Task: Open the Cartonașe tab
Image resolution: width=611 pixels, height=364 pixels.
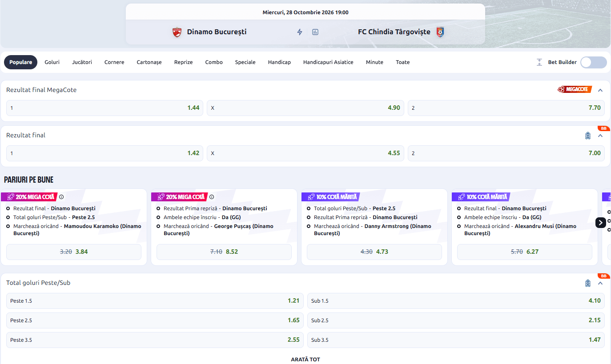Action: pyautogui.click(x=149, y=62)
